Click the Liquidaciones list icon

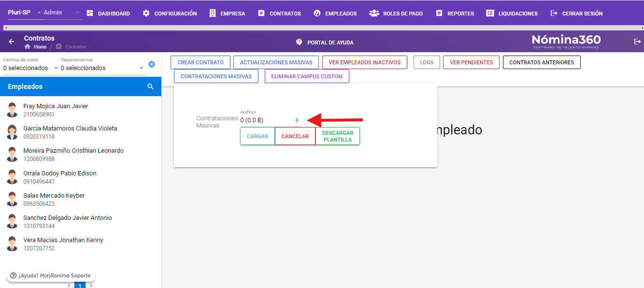[490, 13]
